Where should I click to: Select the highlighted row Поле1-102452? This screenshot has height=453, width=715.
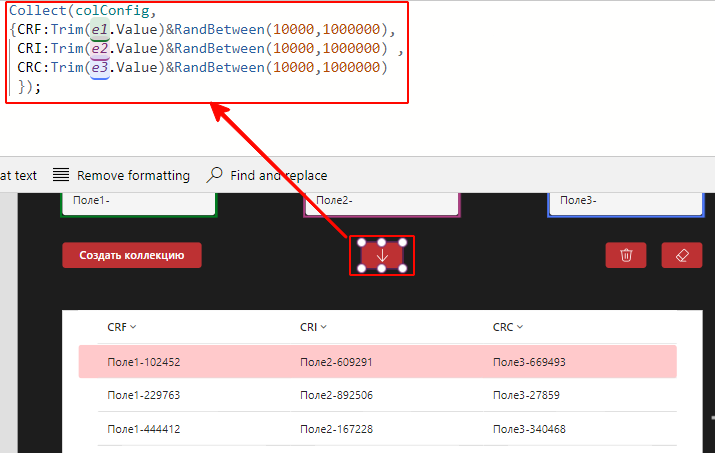(144, 362)
